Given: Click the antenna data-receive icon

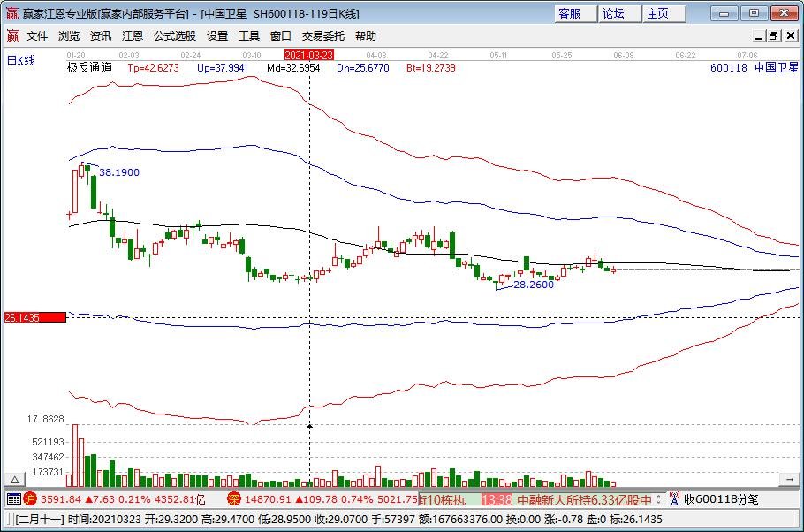Looking at the screenshot, I should click(x=674, y=498).
